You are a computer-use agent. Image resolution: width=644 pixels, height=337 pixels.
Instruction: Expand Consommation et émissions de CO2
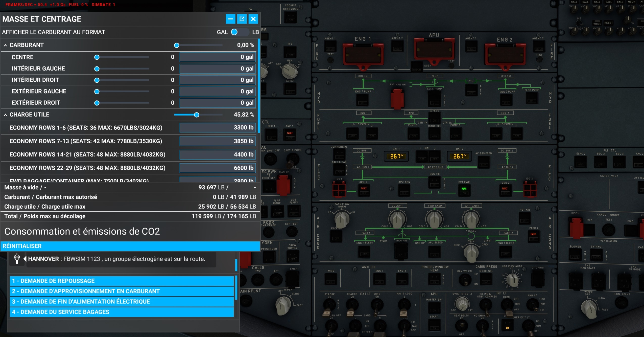point(82,231)
